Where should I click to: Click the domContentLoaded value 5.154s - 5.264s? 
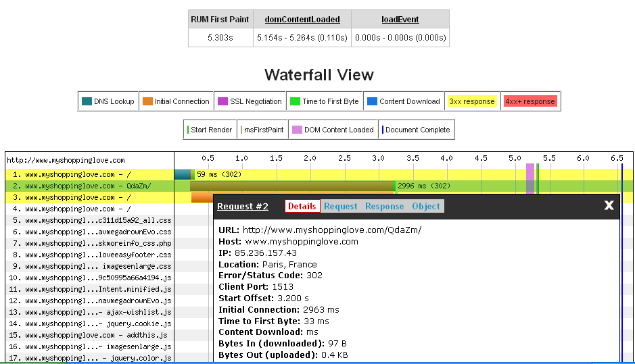point(302,38)
